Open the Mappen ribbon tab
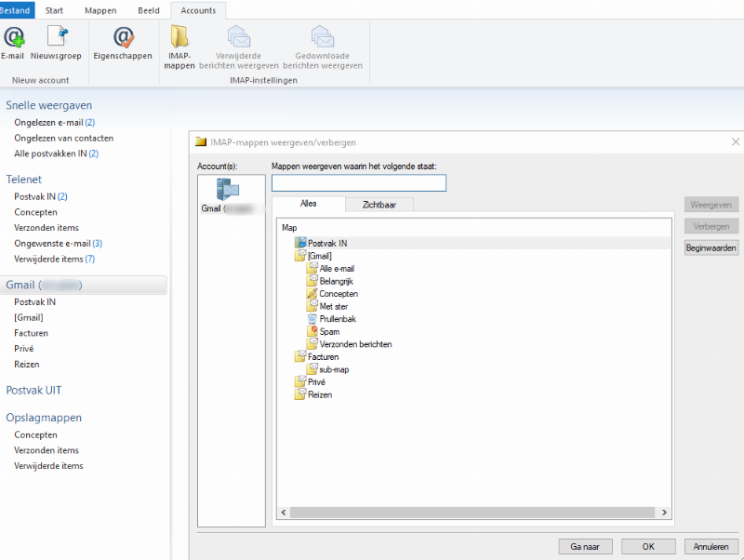The height and width of the screenshot is (560, 744). point(100,10)
